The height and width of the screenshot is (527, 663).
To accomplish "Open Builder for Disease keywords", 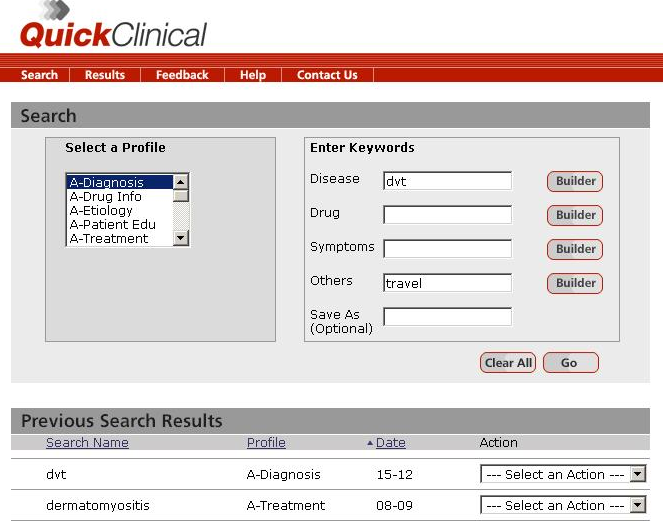I will coord(575,181).
